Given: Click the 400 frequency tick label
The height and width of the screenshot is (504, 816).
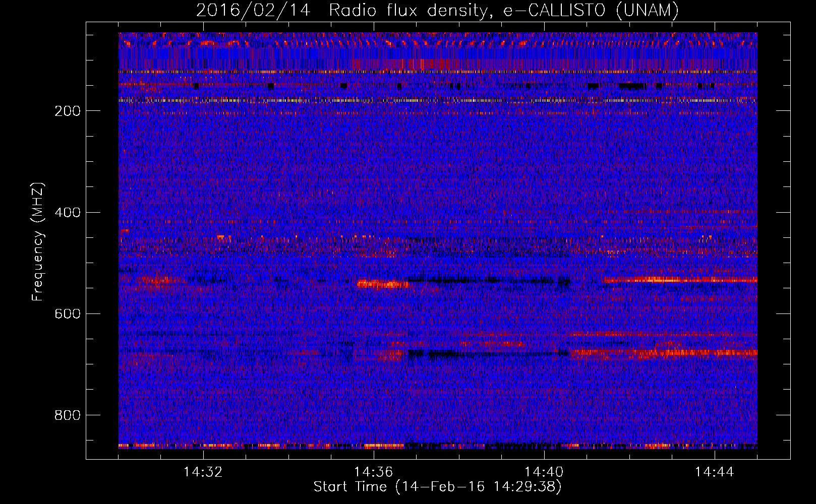Looking at the screenshot, I should (67, 212).
